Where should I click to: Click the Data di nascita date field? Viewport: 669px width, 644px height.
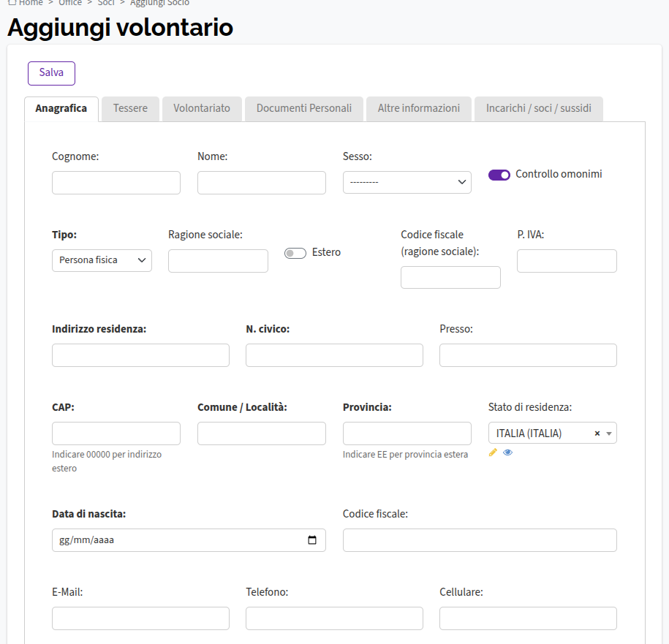[189, 540]
